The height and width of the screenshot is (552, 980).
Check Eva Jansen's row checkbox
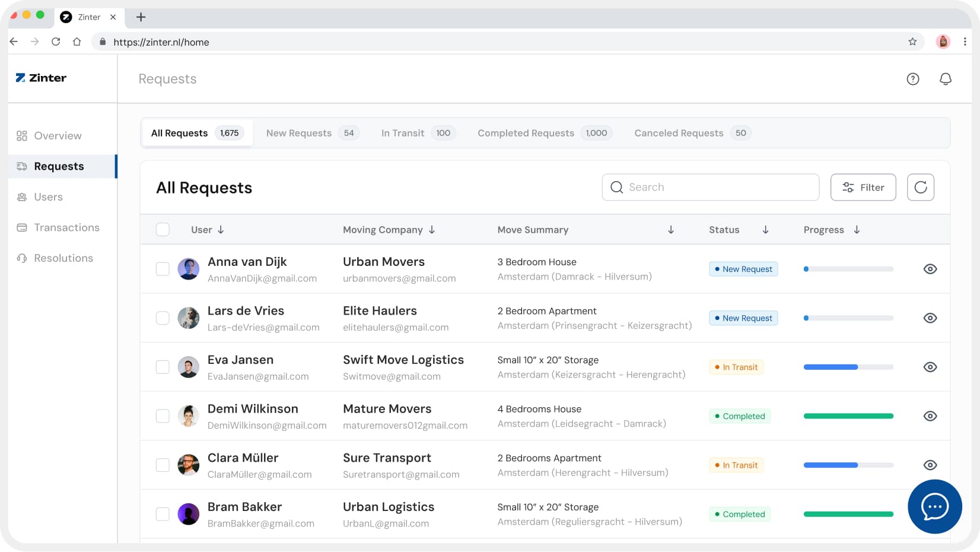[163, 367]
